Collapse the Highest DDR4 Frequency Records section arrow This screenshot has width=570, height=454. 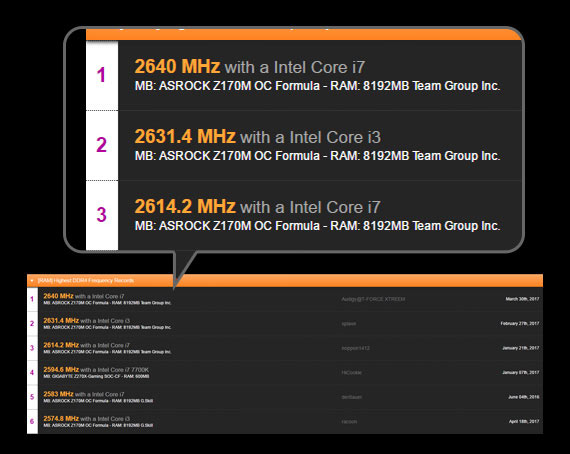coord(32,281)
